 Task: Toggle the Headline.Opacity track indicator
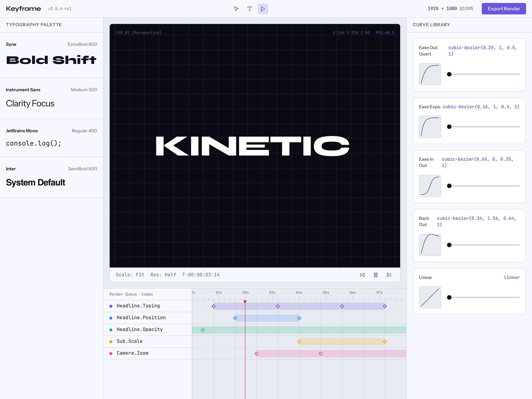click(x=111, y=330)
